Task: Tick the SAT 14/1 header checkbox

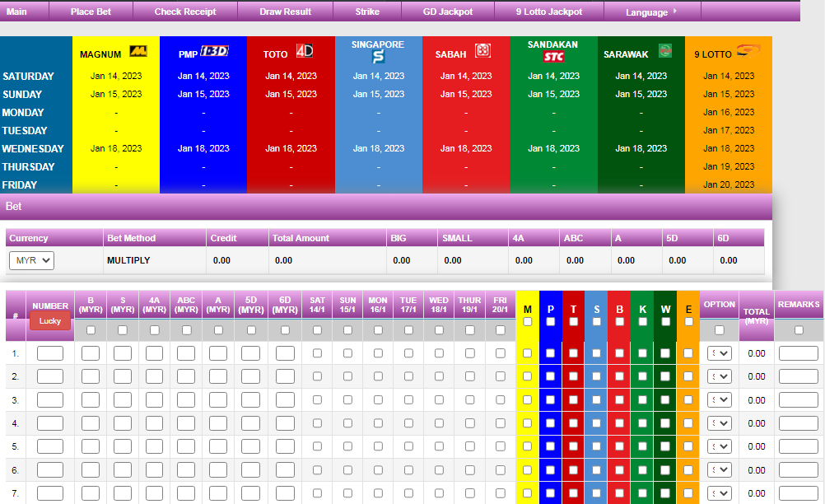Action: coord(316,330)
